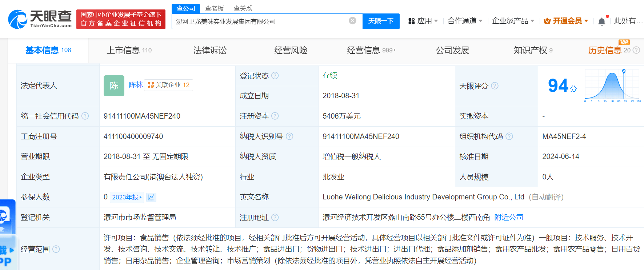Switch to 查关系 search tab
The width and height of the screenshot is (644, 270).
tap(243, 8)
